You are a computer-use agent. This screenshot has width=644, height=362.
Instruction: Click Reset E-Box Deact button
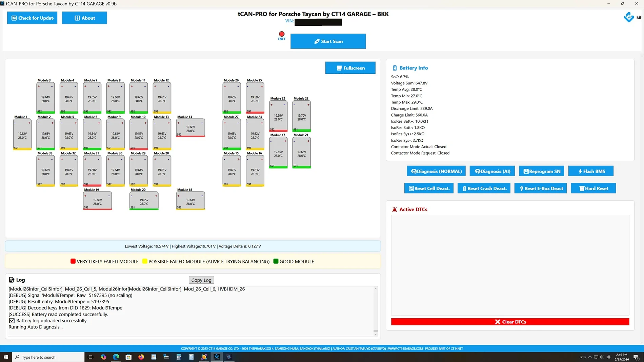click(541, 188)
